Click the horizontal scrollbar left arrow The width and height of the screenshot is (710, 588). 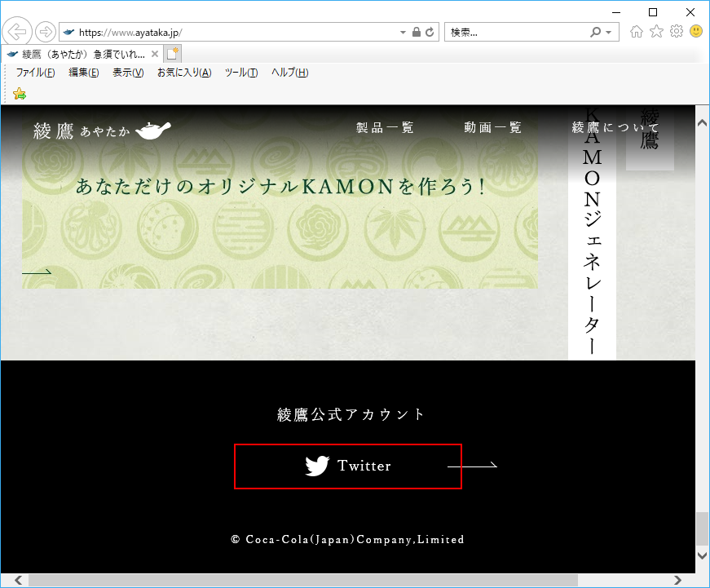(18, 581)
